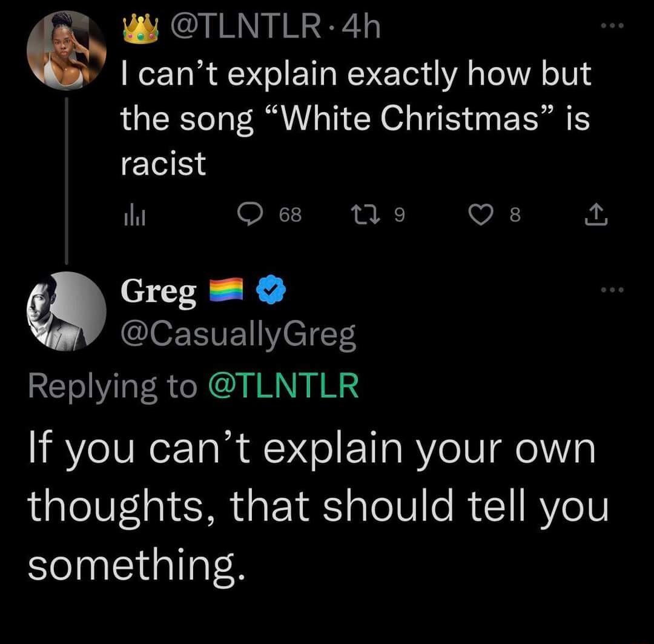Click the @CasuallyGreg handle
Viewport: 654px width, 644px height.
pyautogui.click(x=237, y=333)
